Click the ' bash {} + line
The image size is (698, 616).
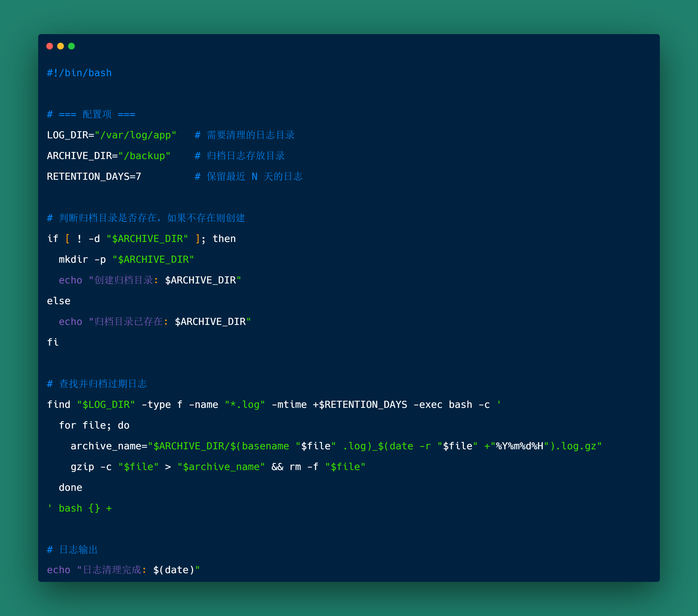pyautogui.click(x=80, y=509)
